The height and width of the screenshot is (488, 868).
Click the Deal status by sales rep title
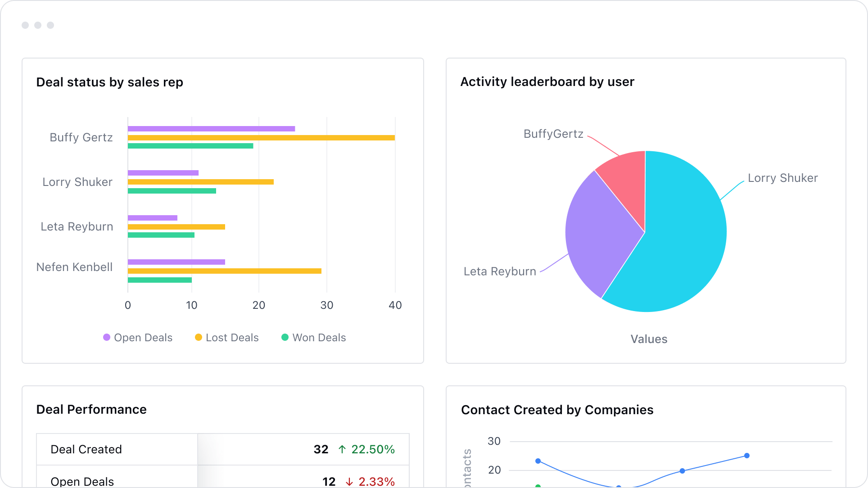[x=109, y=82]
